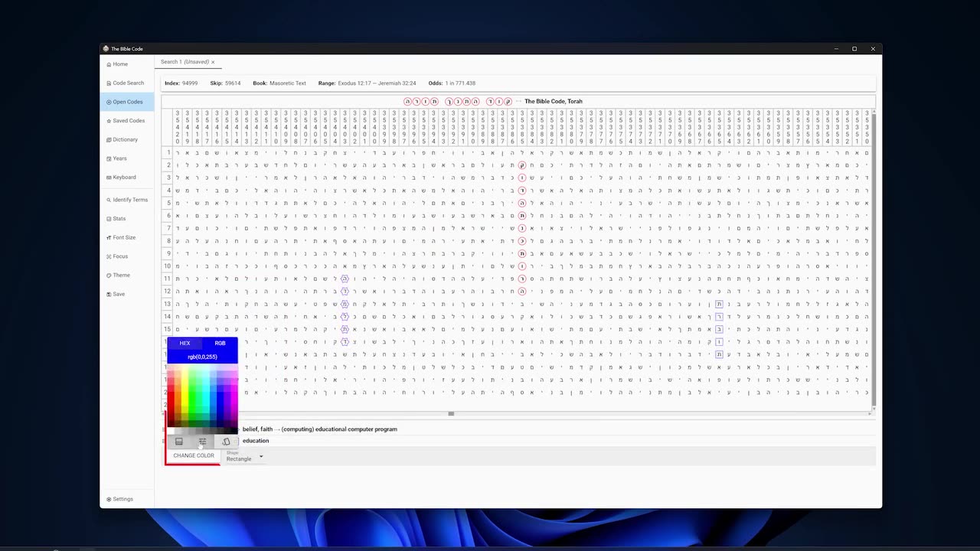Switch color picker to swatches view icon
This screenshot has width=980, height=551.
click(226, 442)
